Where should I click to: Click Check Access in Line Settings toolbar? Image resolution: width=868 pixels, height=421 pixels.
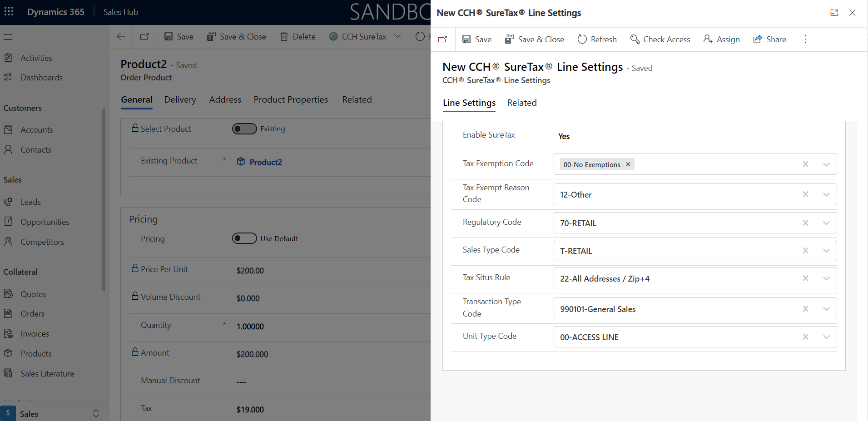(660, 40)
